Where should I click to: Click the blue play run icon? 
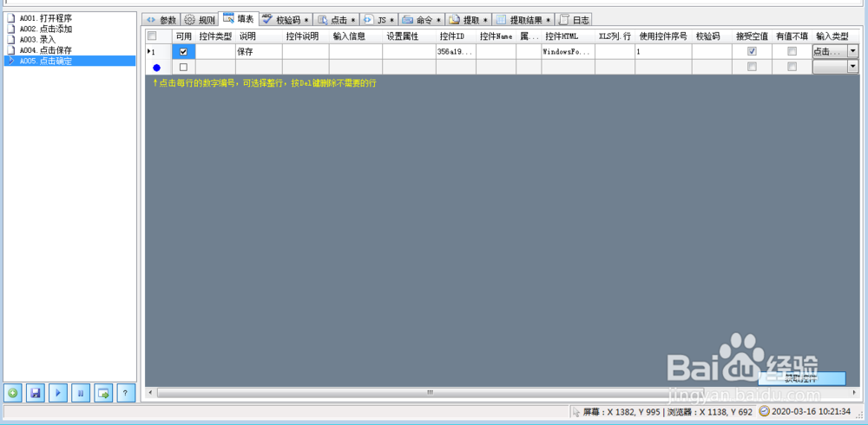click(x=58, y=394)
